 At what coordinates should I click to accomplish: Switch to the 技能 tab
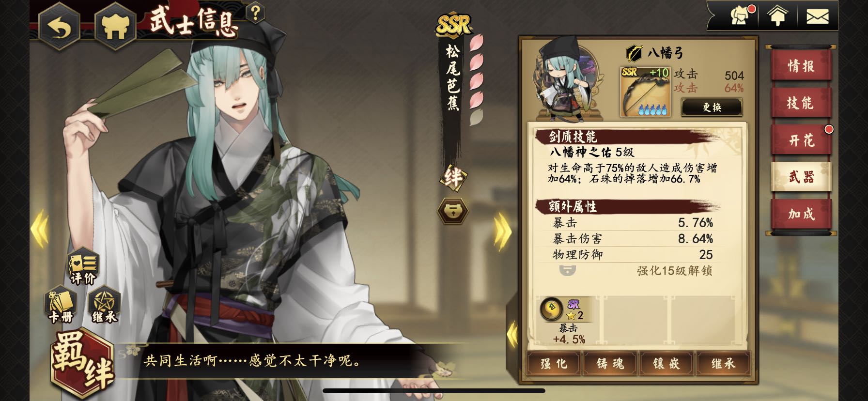[801, 103]
